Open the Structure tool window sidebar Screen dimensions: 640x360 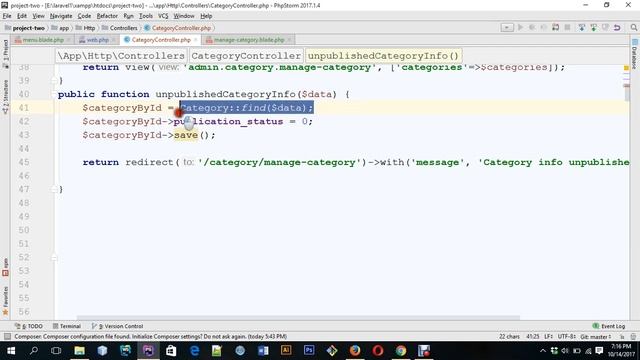5,97
